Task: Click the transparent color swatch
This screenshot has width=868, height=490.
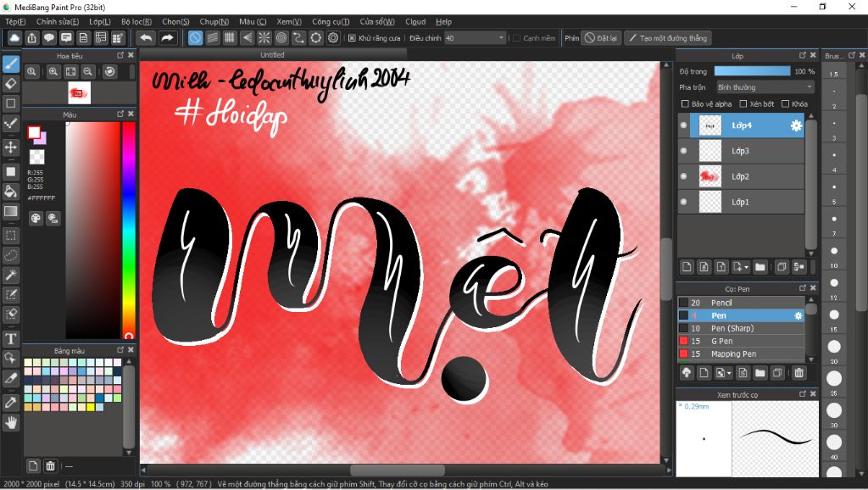Action: tap(37, 157)
